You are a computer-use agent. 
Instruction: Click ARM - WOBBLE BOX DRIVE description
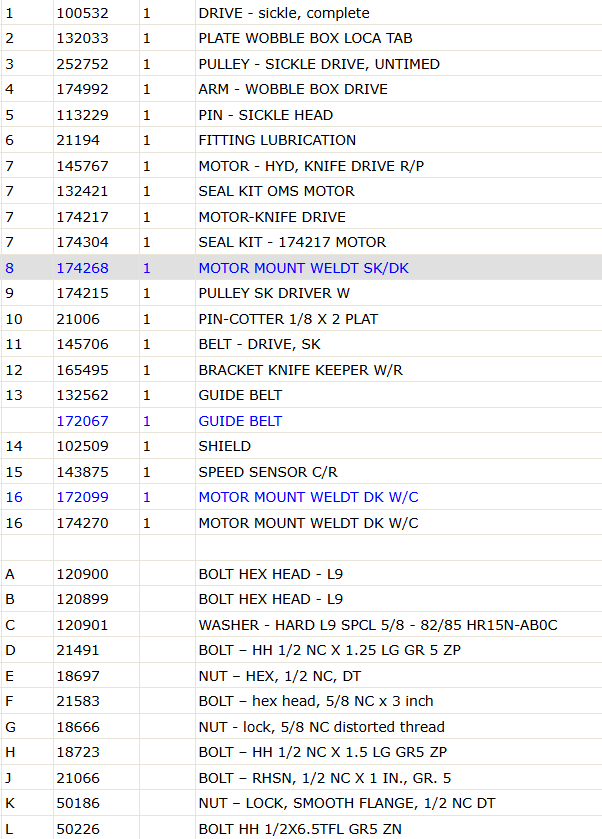(x=293, y=89)
